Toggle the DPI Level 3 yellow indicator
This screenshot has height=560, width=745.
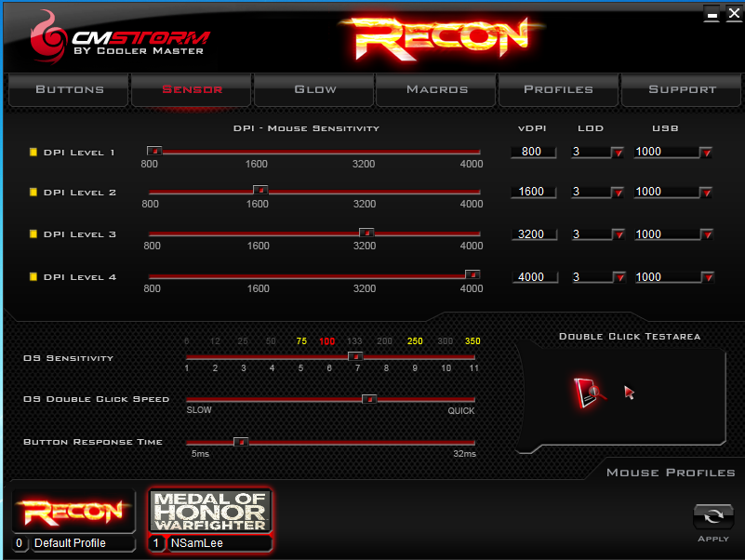[33, 233]
